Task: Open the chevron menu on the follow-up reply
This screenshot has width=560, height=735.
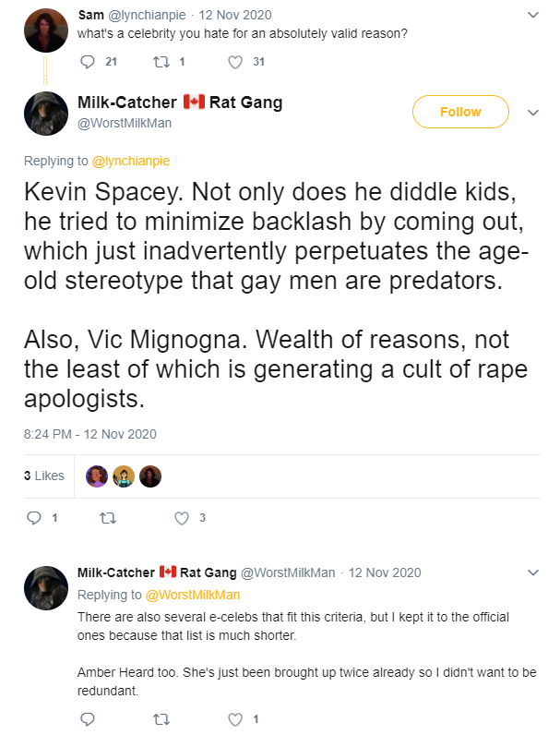Action: pos(533,572)
